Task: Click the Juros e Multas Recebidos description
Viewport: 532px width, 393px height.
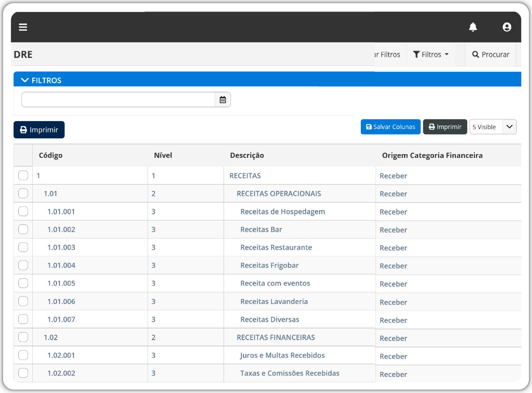Action: (x=283, y=356)
